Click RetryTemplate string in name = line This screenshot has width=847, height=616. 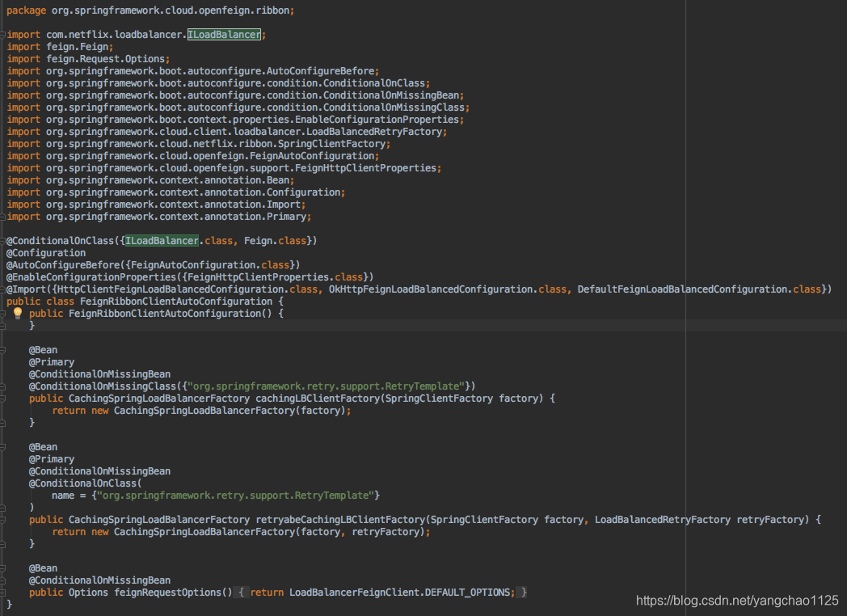(x=235, y=496)
